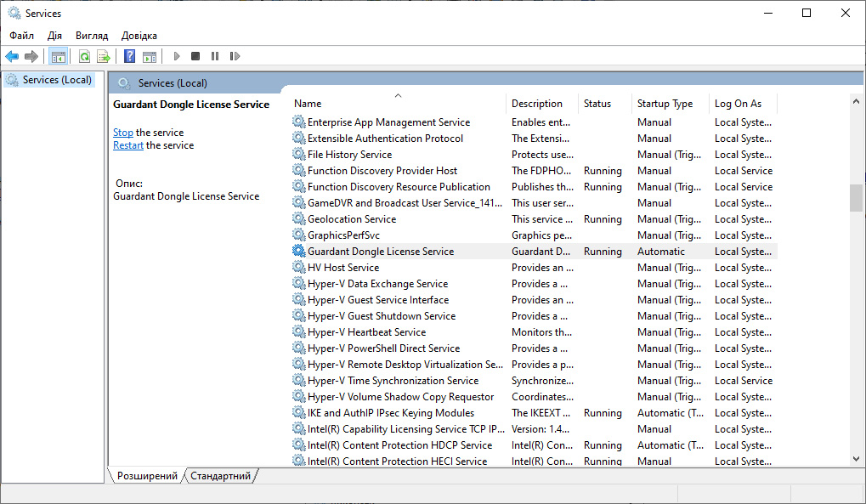Sort by the Log On As column header
The image size is (866, 504).
[x=744, y=104]
